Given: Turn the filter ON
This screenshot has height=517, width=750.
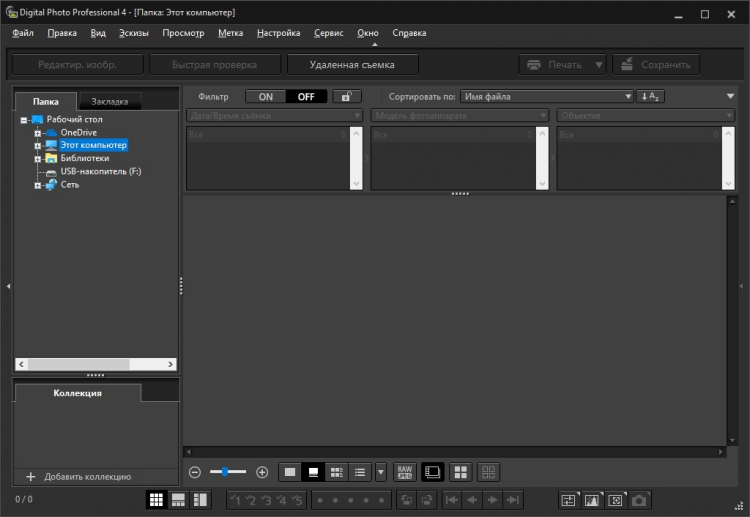Looking at the screenshot, I should 265,97.
